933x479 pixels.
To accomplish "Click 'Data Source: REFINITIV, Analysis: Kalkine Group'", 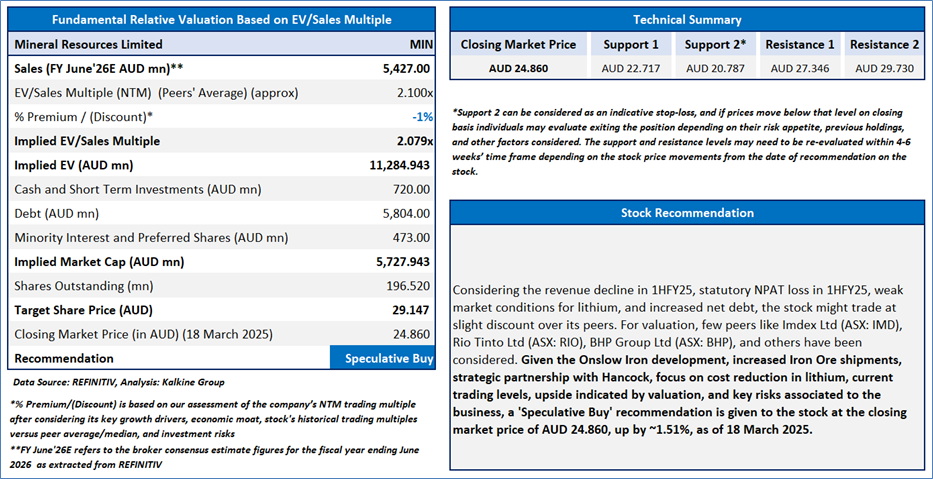I will coord(118,382).
